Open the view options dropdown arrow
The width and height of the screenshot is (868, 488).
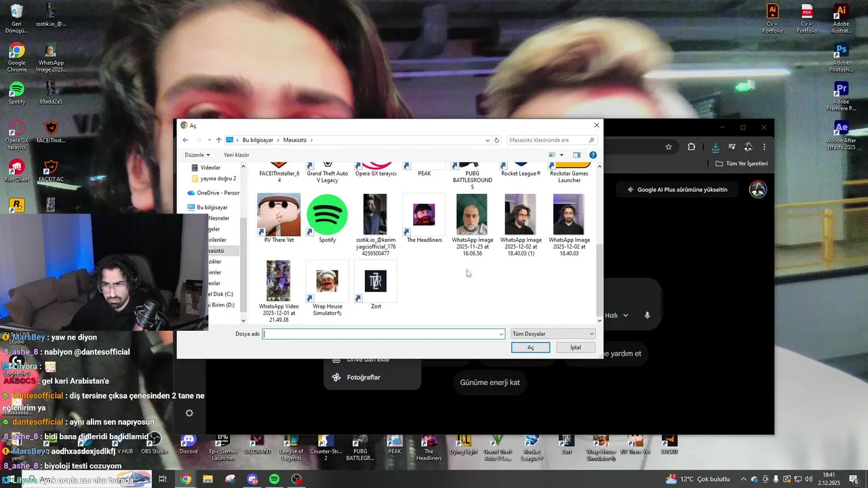tap(561, 155)
